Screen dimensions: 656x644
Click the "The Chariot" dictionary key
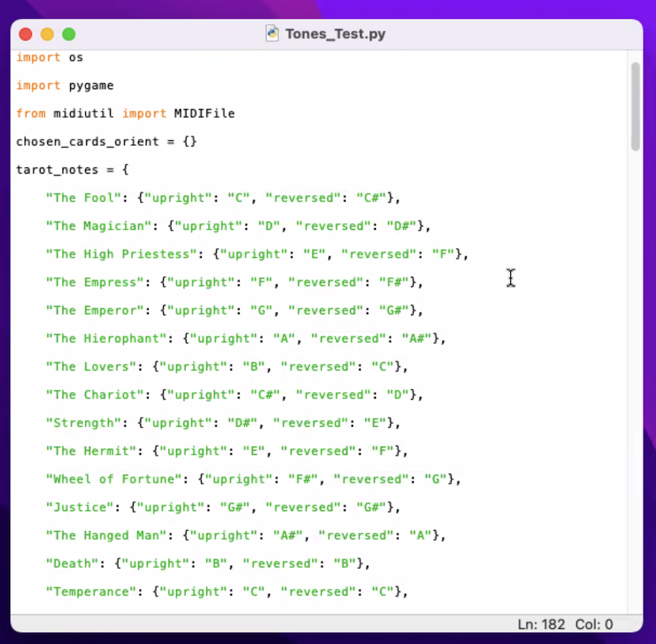(x=95, y=395)
